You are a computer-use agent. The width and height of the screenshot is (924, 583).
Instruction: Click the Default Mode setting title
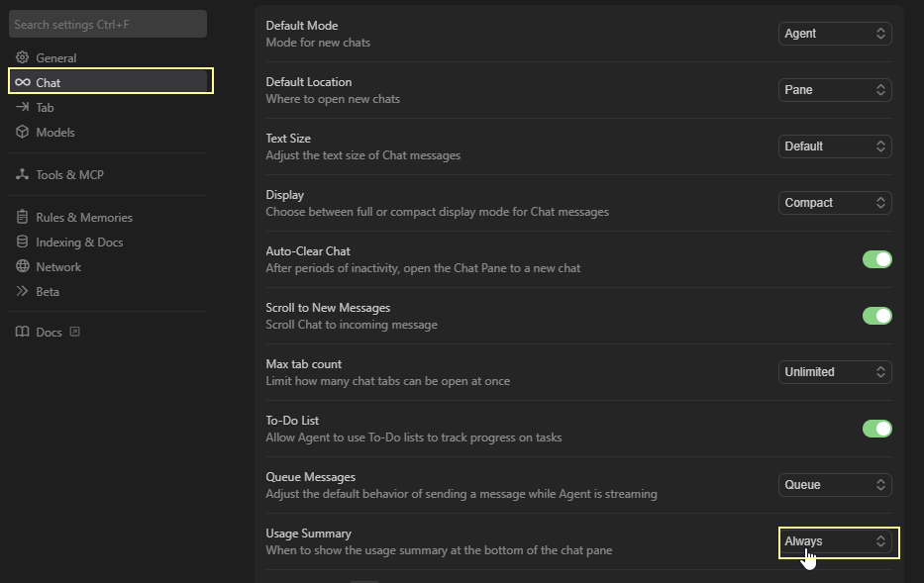click(302, 26)
